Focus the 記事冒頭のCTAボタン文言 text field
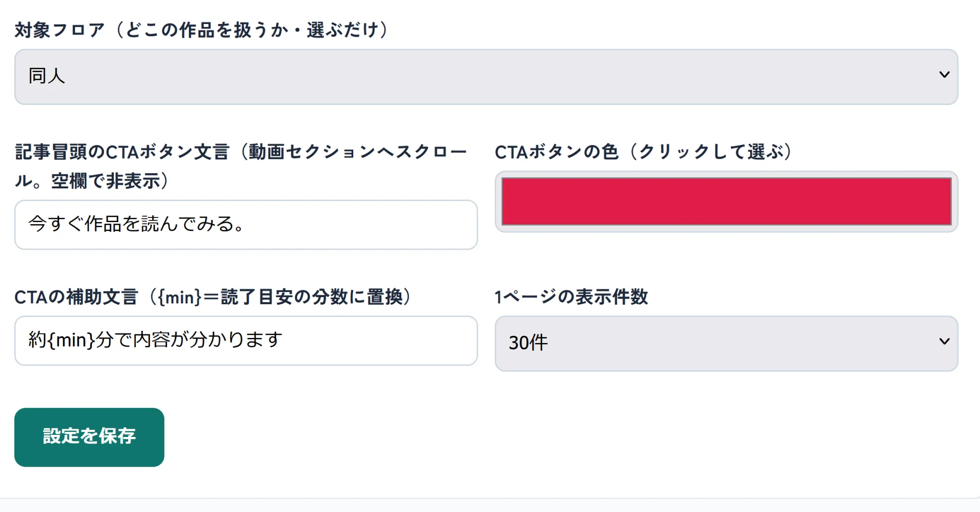 (x=246, y=225)
